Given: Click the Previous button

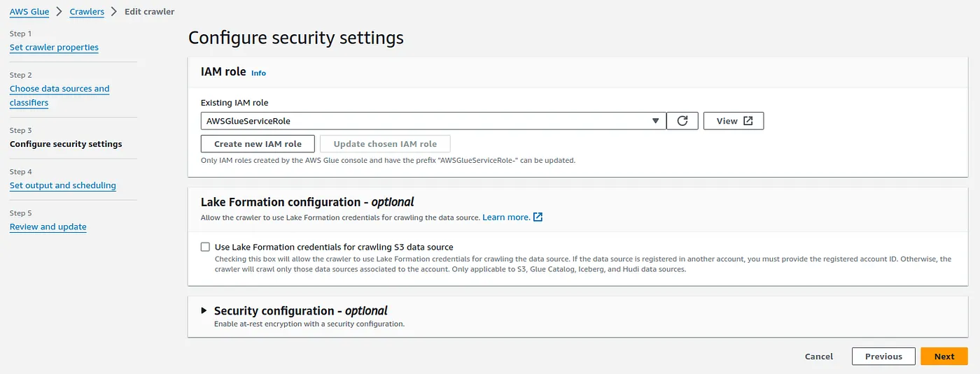Looking at the screenshot, I should click(x=883, y=357).
